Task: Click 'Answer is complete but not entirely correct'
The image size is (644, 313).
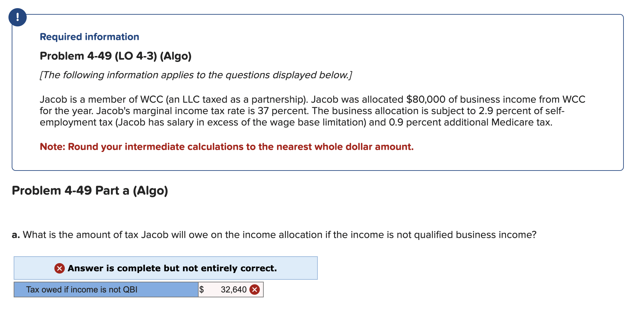Action: [x=172, y=268]
